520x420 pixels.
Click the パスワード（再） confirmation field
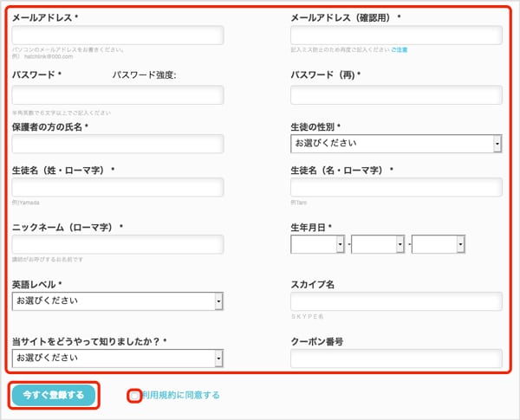396,95
